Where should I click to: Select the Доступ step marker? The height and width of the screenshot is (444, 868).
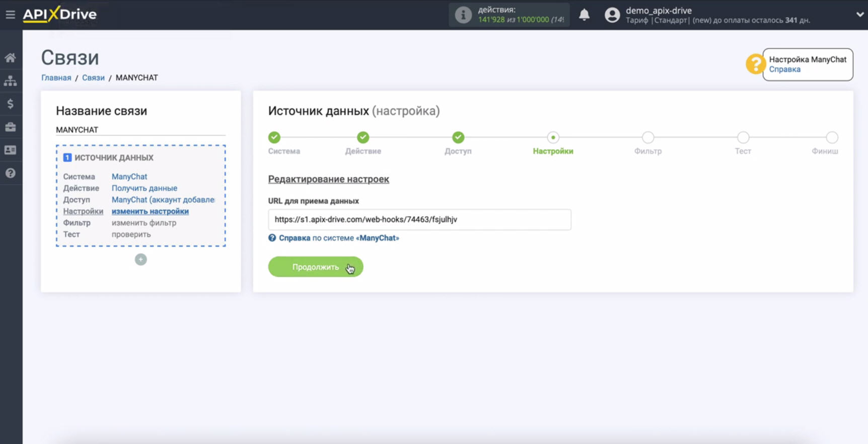click(458, 137)
